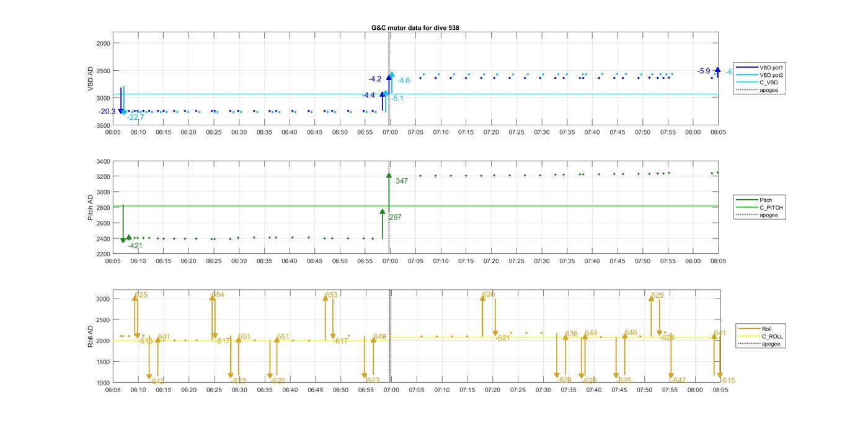Click the '297' pitch annotation
Viewport: 868px width, 430px height.
395,217
